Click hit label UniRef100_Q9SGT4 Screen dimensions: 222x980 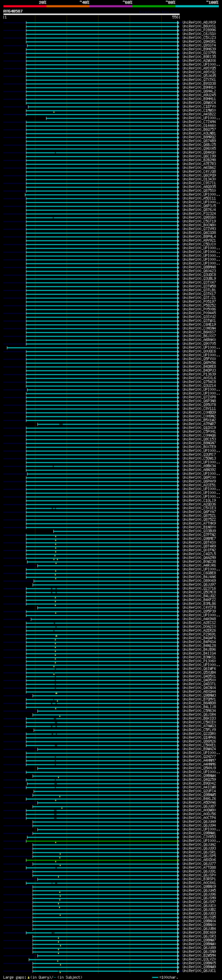coord(199,45)
